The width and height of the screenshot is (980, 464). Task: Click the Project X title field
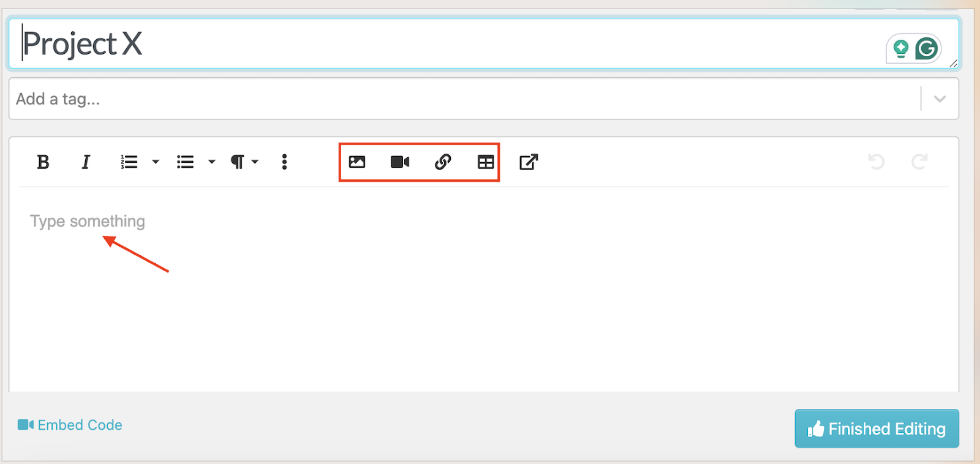pos(429,44)
